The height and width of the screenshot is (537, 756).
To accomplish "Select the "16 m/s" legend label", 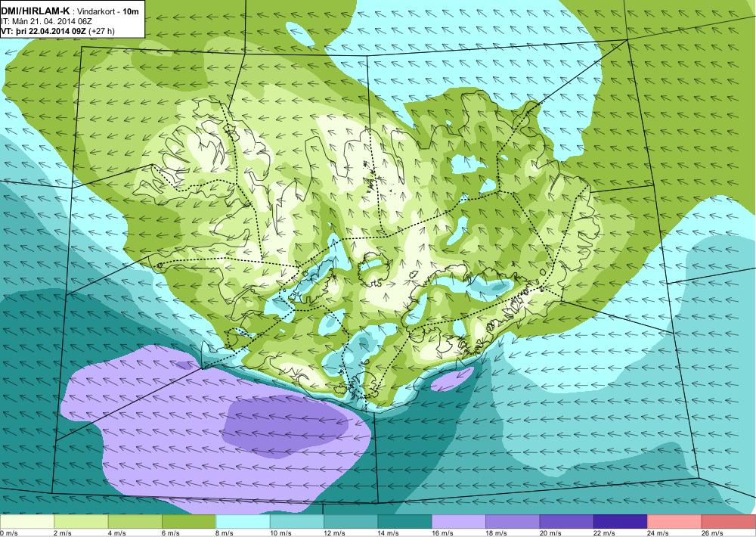I will point(442,533).
